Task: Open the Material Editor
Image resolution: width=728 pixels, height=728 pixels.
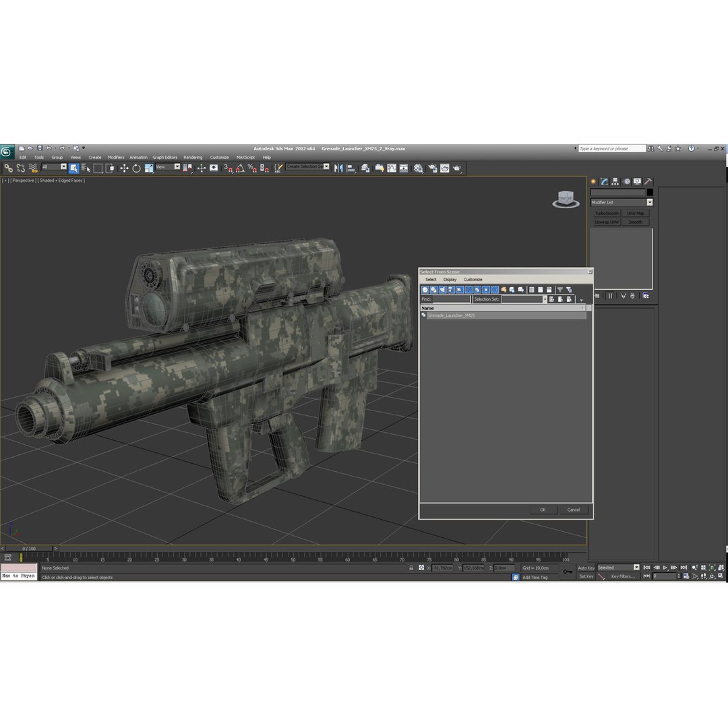Action: coord(419,168)
